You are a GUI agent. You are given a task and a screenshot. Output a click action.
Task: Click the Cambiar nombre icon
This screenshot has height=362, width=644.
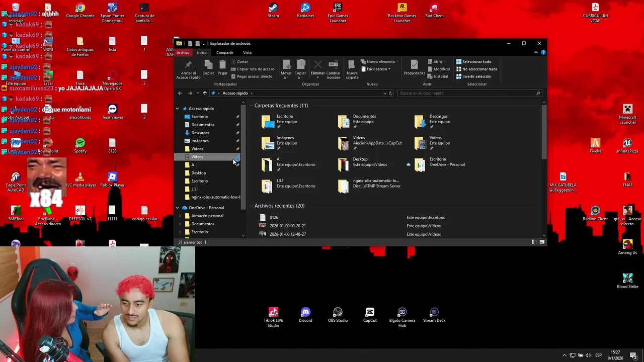coord(333,64)
